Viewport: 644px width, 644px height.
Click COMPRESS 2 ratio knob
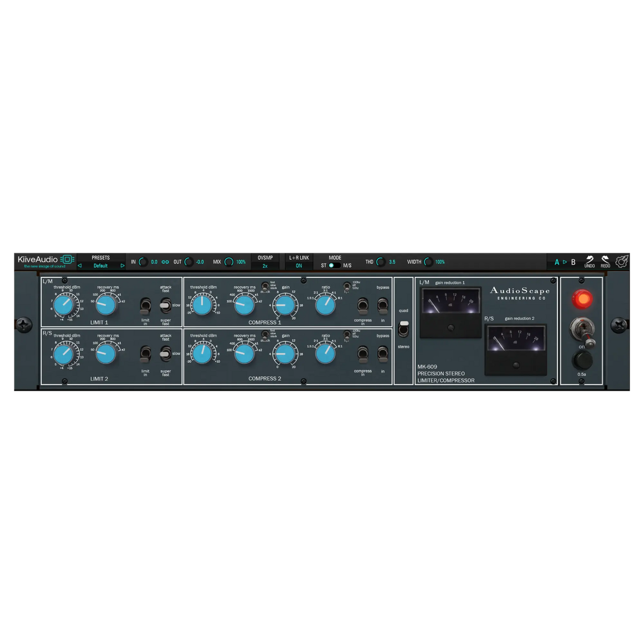tap(325, 353)
